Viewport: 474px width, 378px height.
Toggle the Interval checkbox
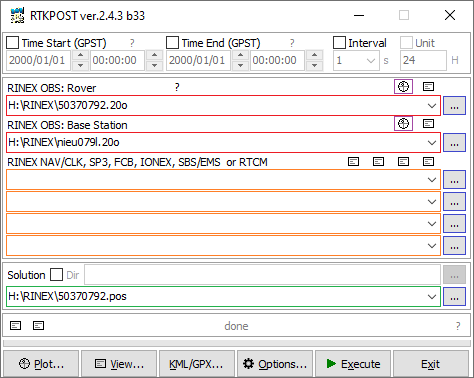point(339,43)
